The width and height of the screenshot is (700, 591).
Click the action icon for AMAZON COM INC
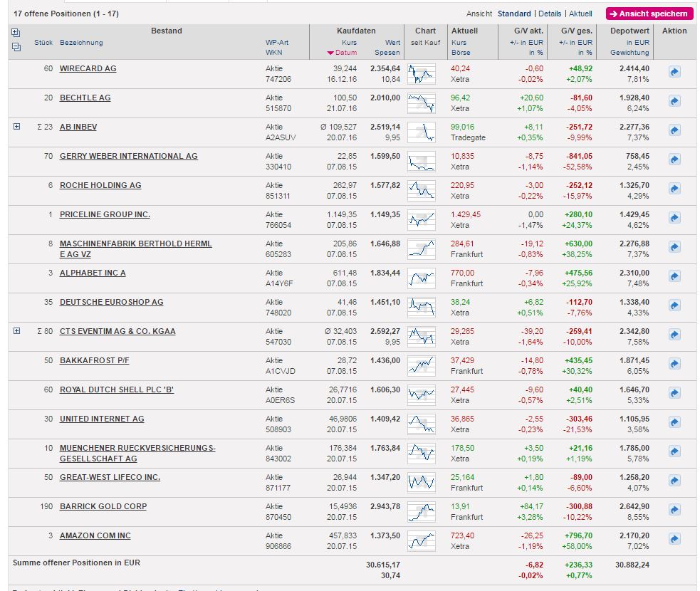[674, 539]
